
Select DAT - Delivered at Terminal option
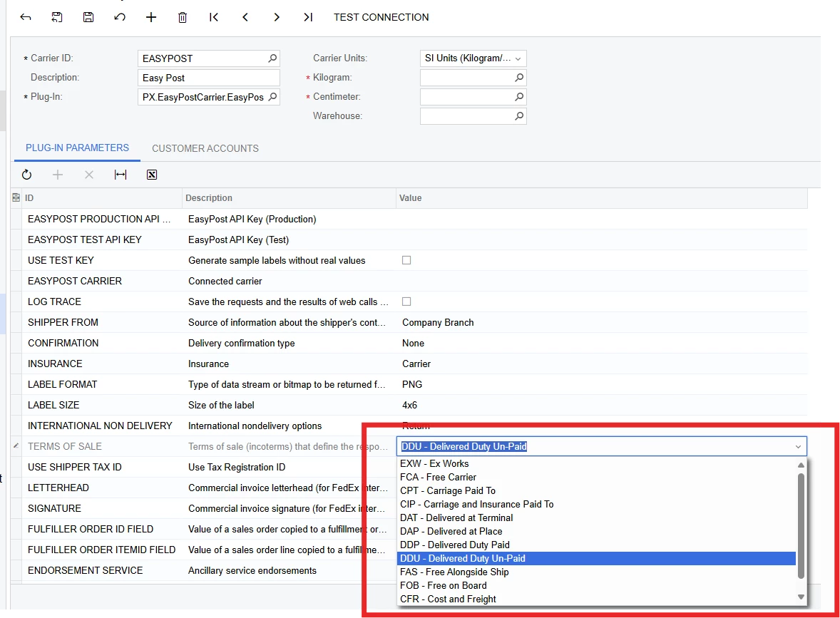point(597,518)
